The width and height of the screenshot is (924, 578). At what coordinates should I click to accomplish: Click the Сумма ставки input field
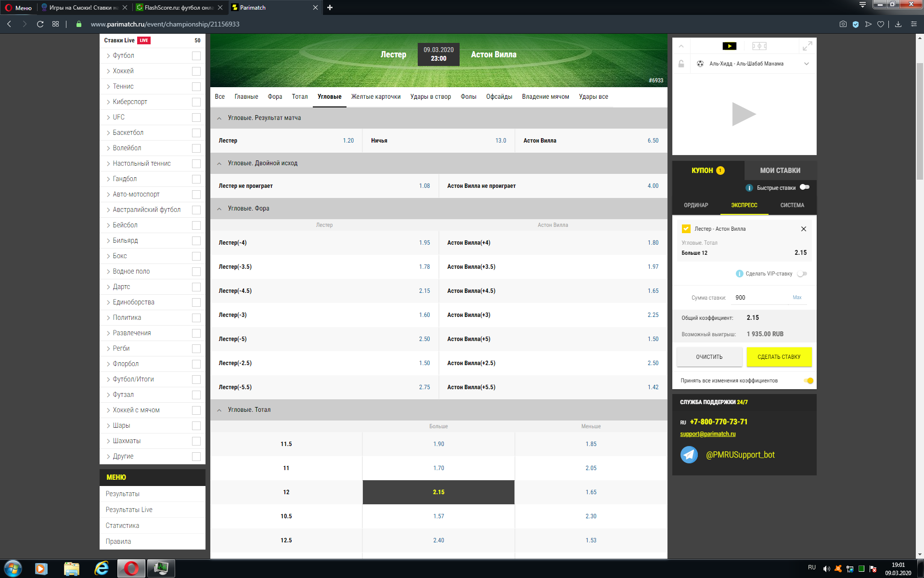[760, 298]
